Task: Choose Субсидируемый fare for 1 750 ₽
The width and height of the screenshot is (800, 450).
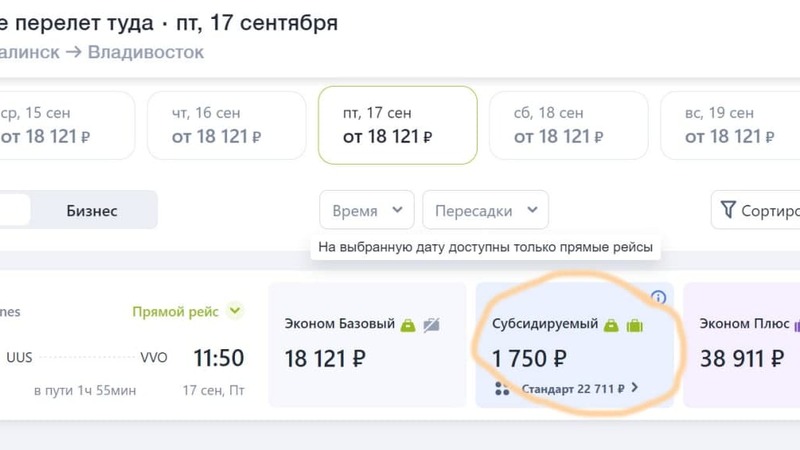Action: click(x=574, y=344)
